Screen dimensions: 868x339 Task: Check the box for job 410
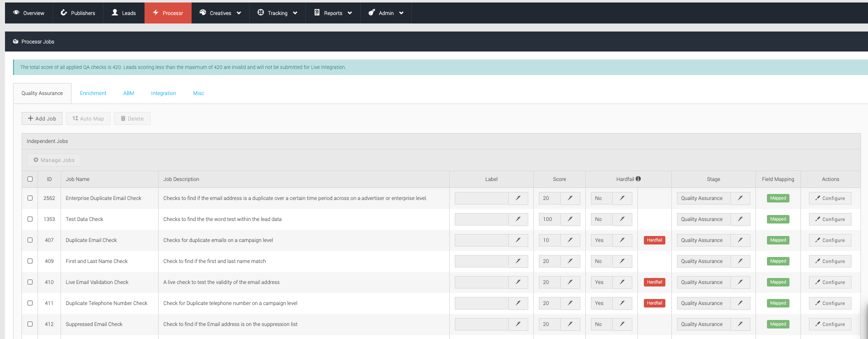(x=30, y=282)
